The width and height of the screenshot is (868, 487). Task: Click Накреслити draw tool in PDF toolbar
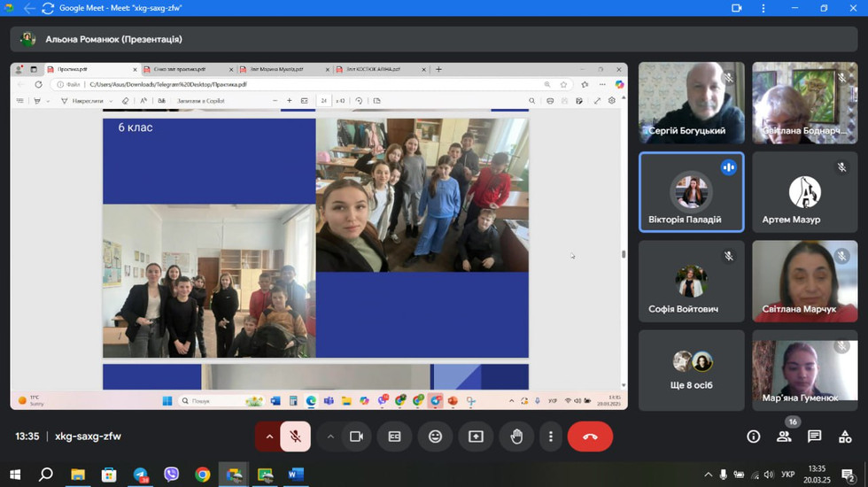(x=87, y=101)
